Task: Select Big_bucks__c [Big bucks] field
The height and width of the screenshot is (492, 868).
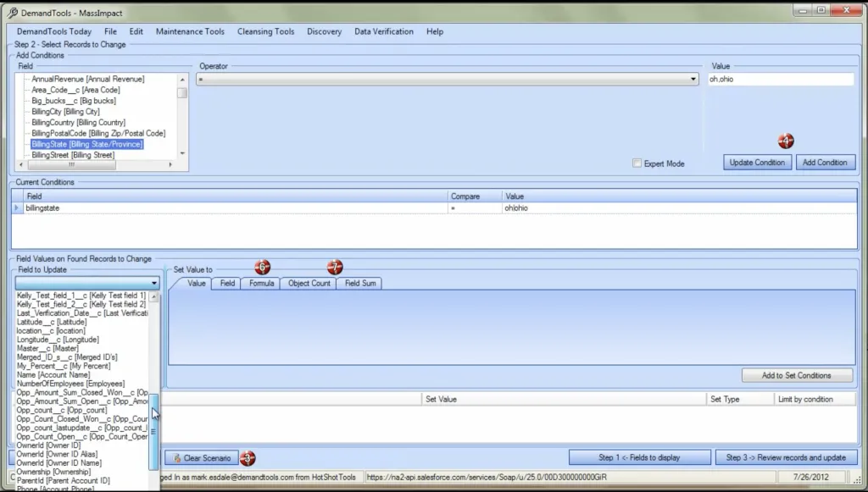Action: click(74, 101)
